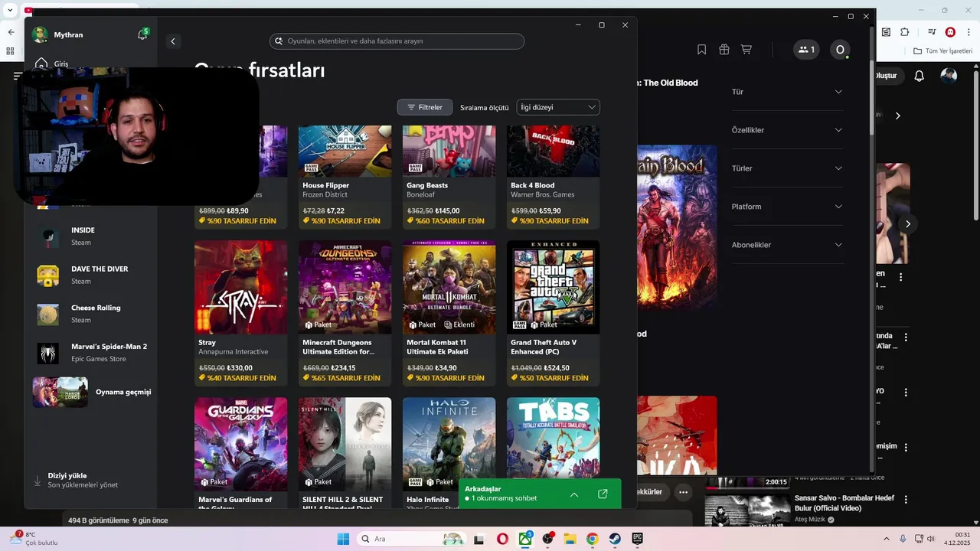Open the Epic Games wishlist bookmark icon
Viewport: 980px width, 551px height.
tap(701, 50)
